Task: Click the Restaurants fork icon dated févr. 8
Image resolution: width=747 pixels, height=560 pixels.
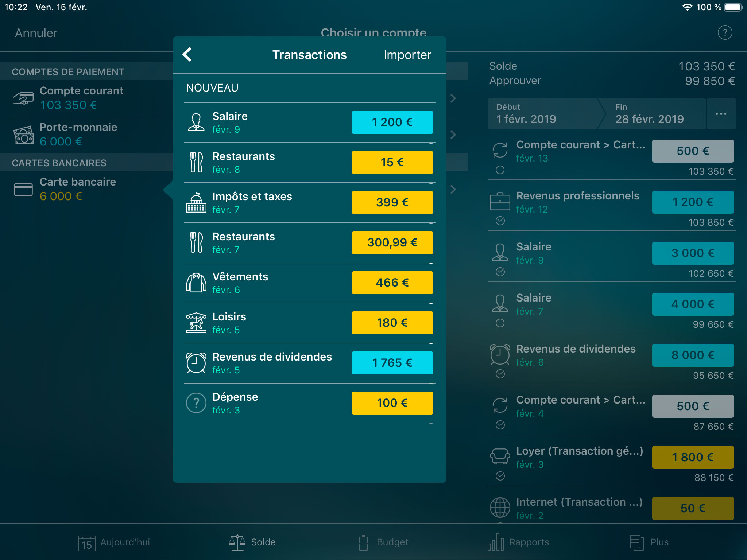Action: (x=196, y=162)
